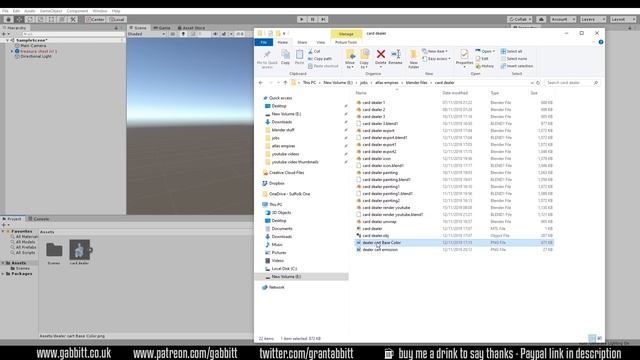Open Unity GameObject menu
Screen dimensions: 640x360
pyautogui.click(x=51, y=11)
